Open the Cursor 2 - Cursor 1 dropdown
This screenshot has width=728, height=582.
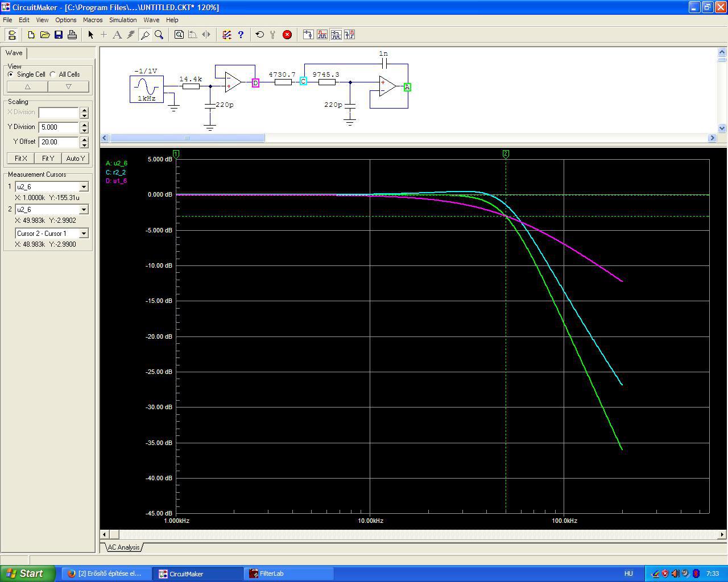click(84, 234)
